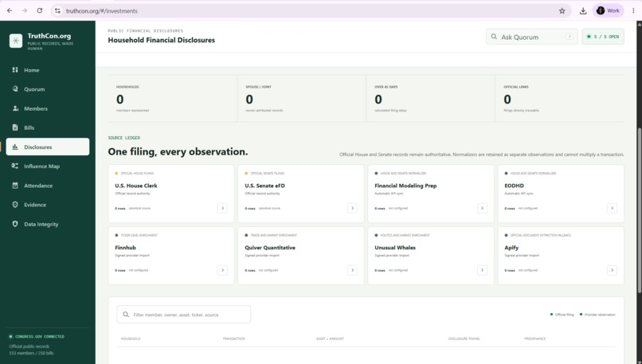Open the Apify source arrow

(x=612, y=270)
